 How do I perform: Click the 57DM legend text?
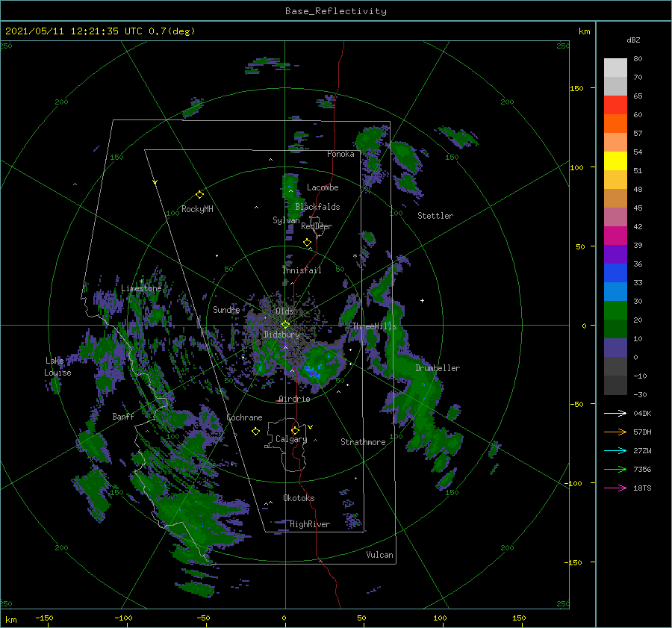(642, 432)
